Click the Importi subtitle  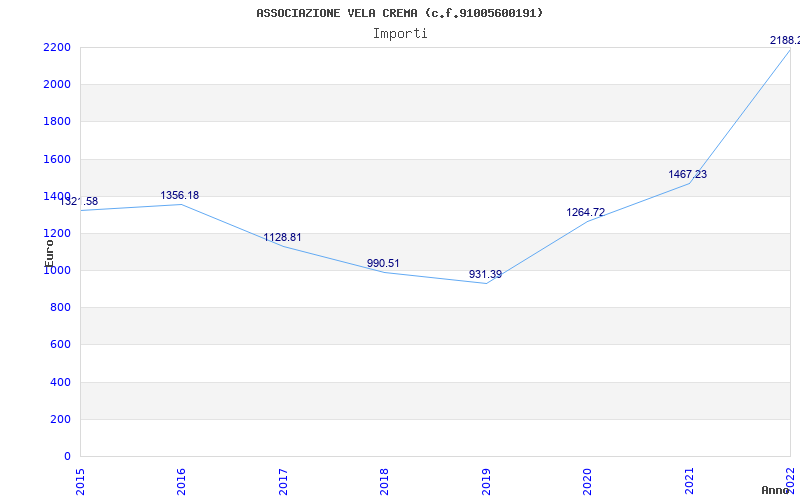(400, 34)
